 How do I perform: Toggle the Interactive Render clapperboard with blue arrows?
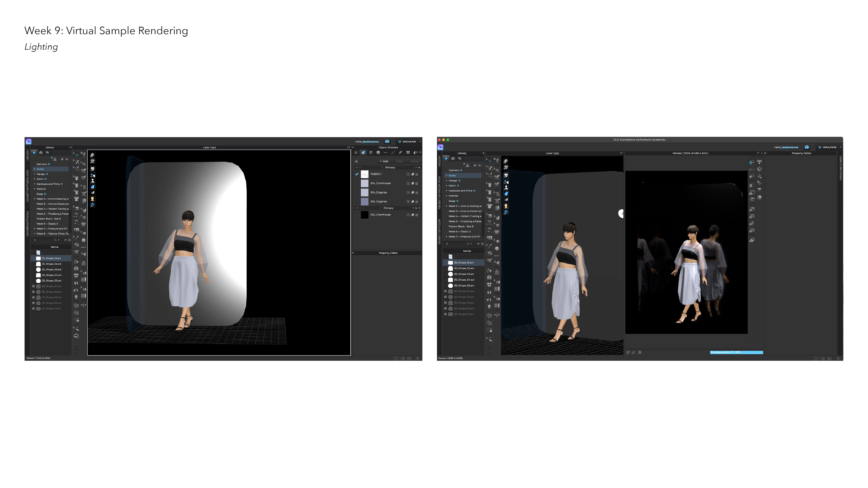coord(752,162)
